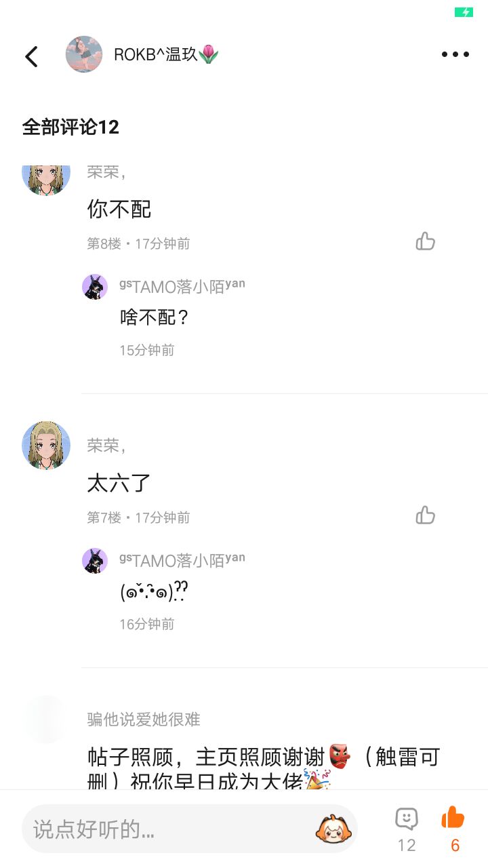Tap the '说点好听的' comment input field
Viewport: 488px width, 868px height.
coord(190,829)
